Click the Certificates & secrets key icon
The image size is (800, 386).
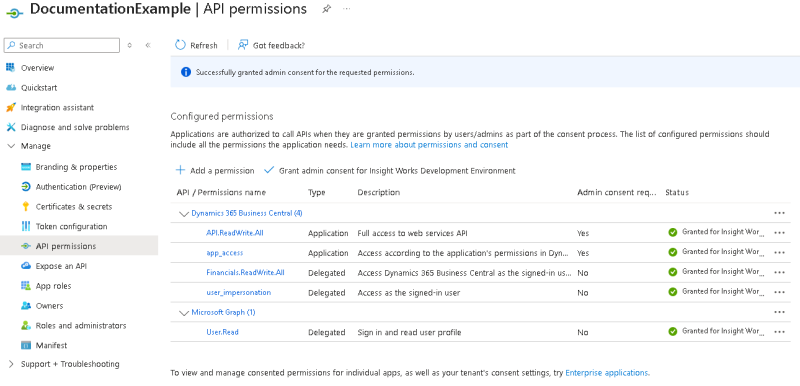click(x=26, y=207)
